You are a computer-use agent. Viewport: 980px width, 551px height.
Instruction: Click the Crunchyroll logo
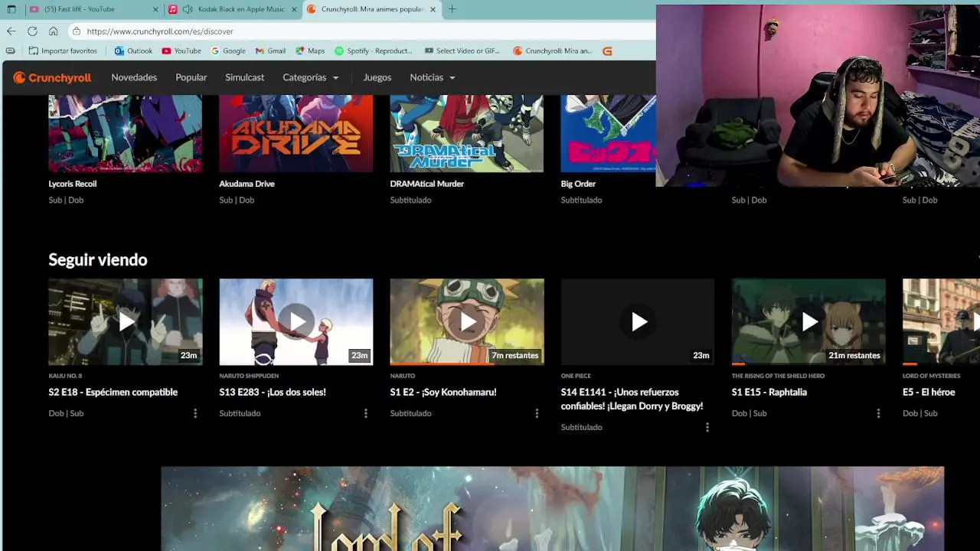click(x=52, y=77)
